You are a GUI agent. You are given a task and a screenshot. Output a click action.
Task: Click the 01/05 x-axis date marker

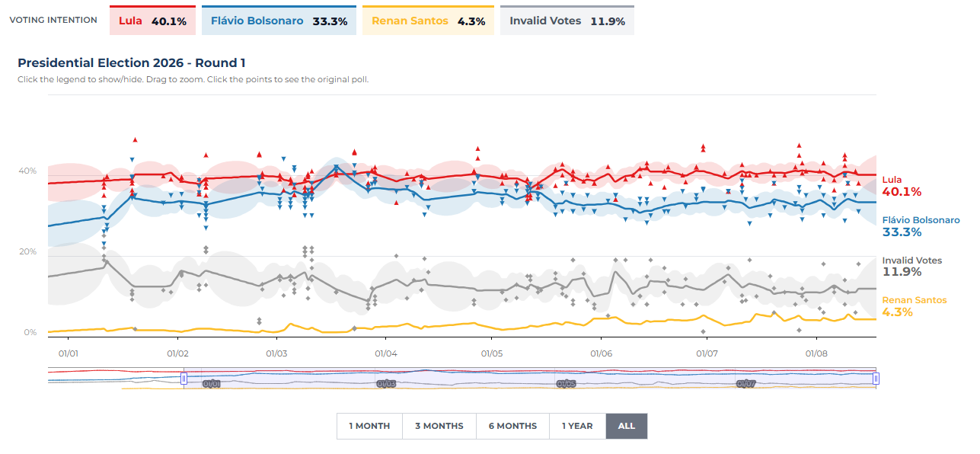click(x=491, y=353)
